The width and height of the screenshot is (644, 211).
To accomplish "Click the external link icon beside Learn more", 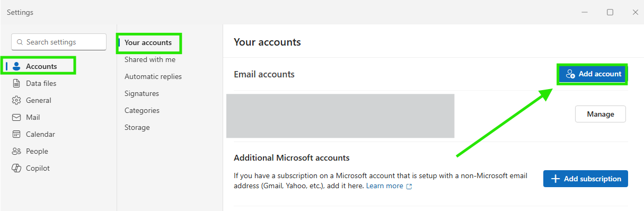I will 409,186.
